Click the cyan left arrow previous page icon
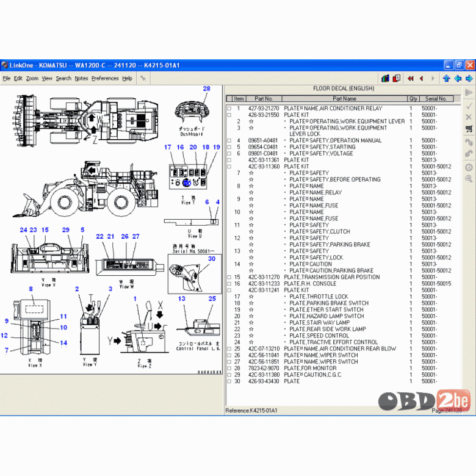The width and height of the screenshot is (476, 476). pyautogui.click(x=458, y=79)
